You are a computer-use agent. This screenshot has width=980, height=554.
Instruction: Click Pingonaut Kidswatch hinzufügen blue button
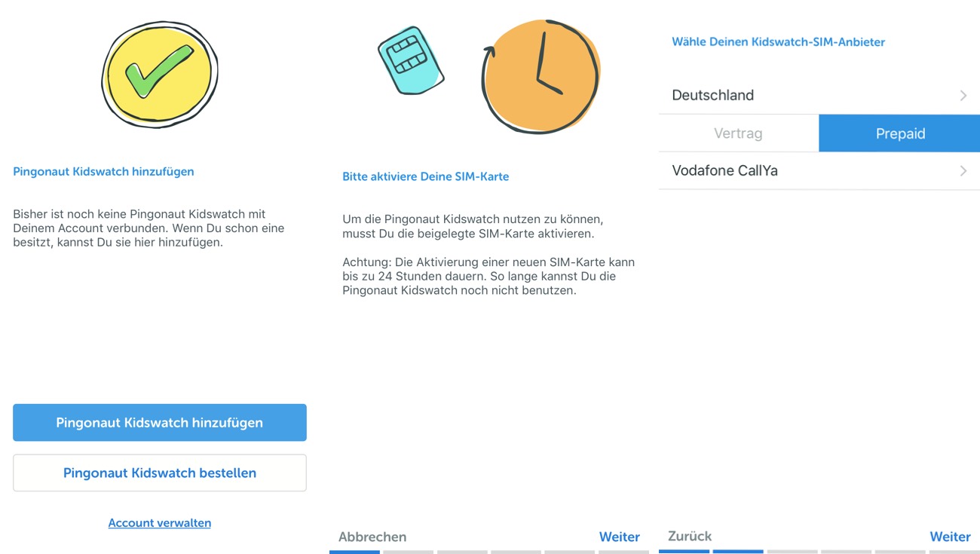tap(160, 423)
